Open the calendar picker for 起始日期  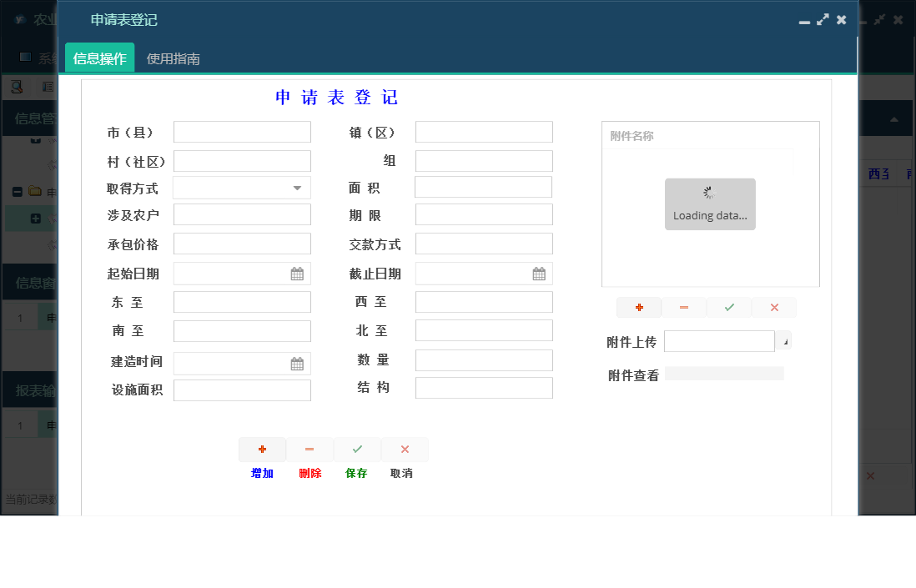click(298, 273)
